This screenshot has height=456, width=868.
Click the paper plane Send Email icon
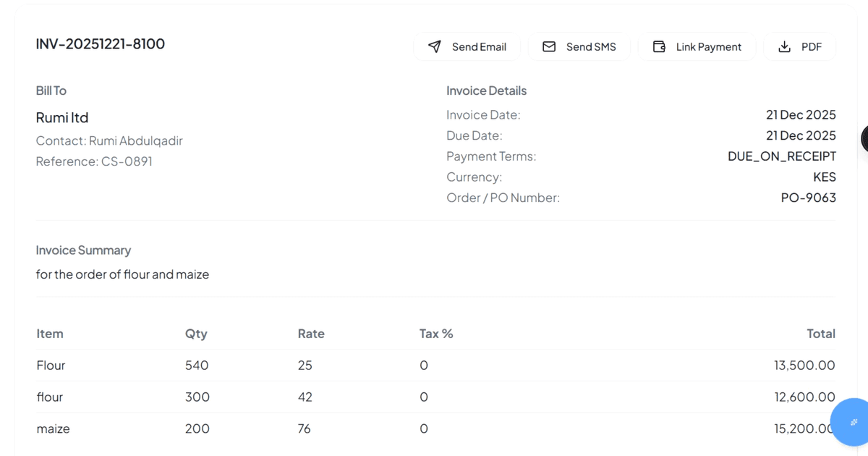[435, 46]
